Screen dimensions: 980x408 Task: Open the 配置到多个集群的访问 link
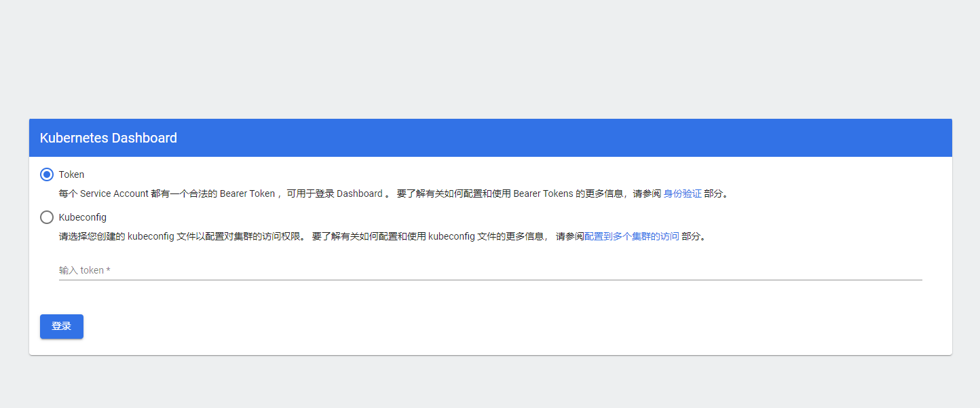(632, 237)
